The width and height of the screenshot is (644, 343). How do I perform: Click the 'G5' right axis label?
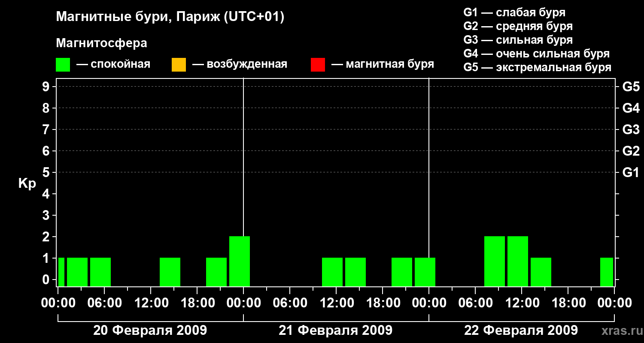pos(631,87)
